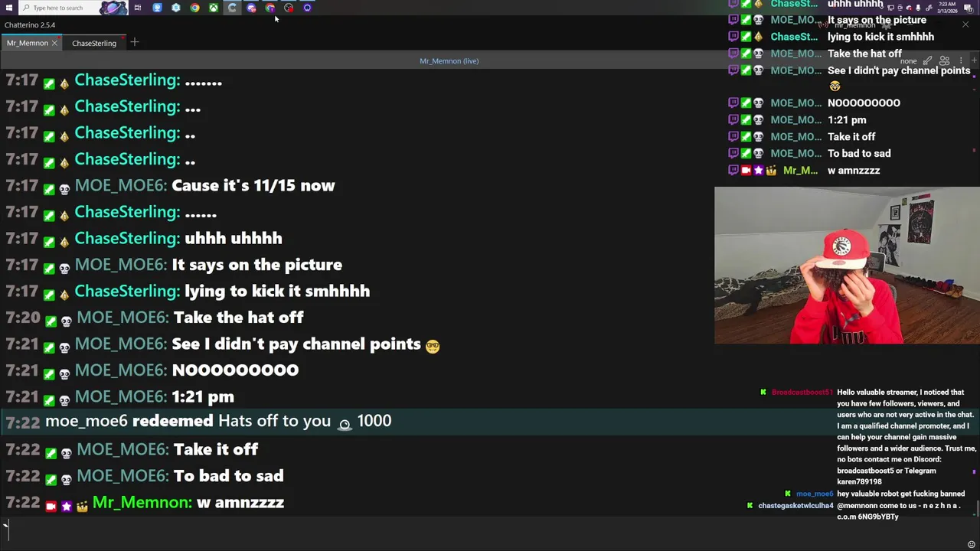Viewport: 980px width, 551px height.
Task: Close the Mr_Memnon tab
Action: 54,44
